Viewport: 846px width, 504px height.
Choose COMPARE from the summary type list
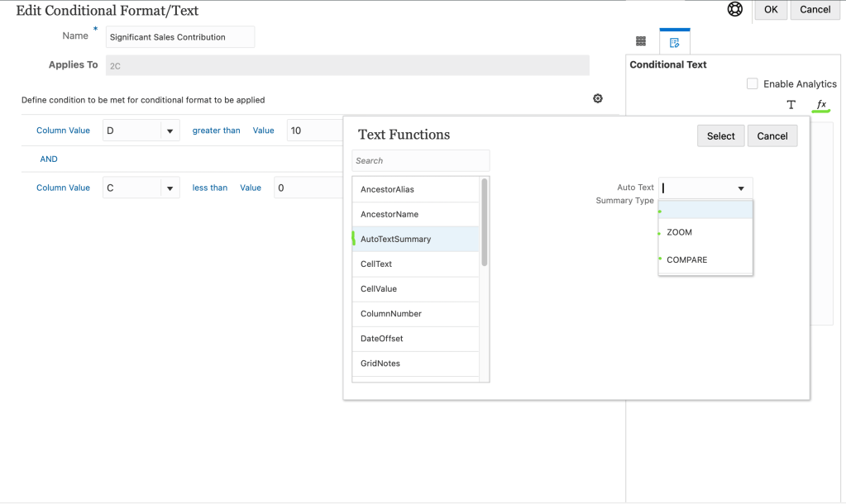tap(686, 259)
